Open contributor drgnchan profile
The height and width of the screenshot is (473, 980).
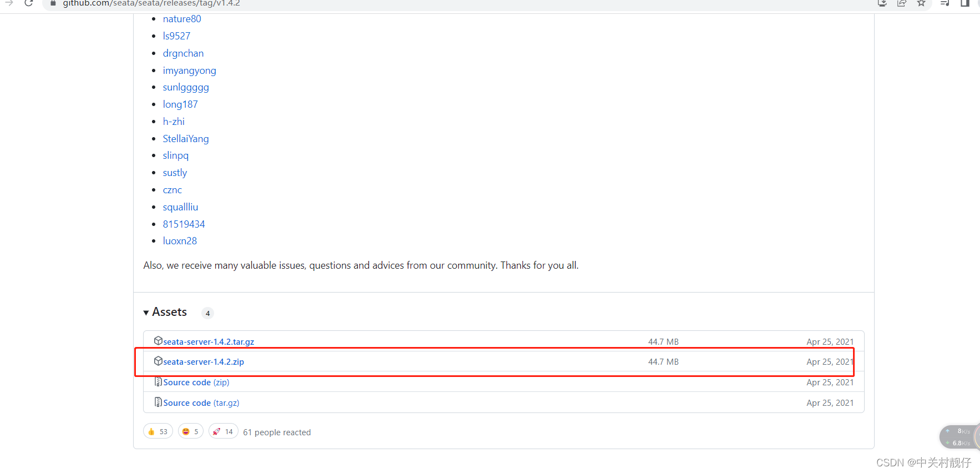183,53
